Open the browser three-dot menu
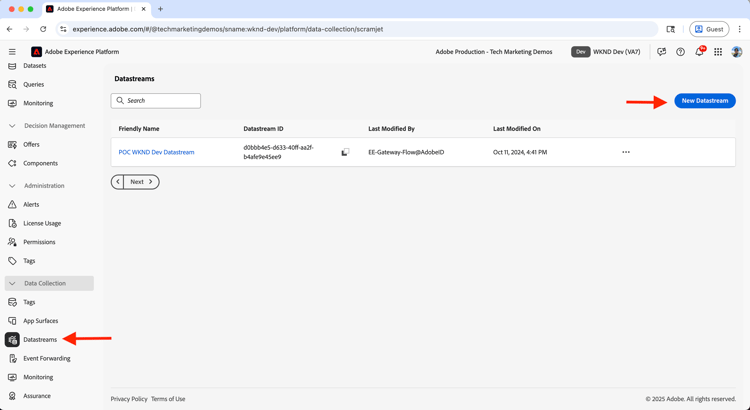Image resolution: width=750 pixels, height=410 pixels. [x=739, y=29]
